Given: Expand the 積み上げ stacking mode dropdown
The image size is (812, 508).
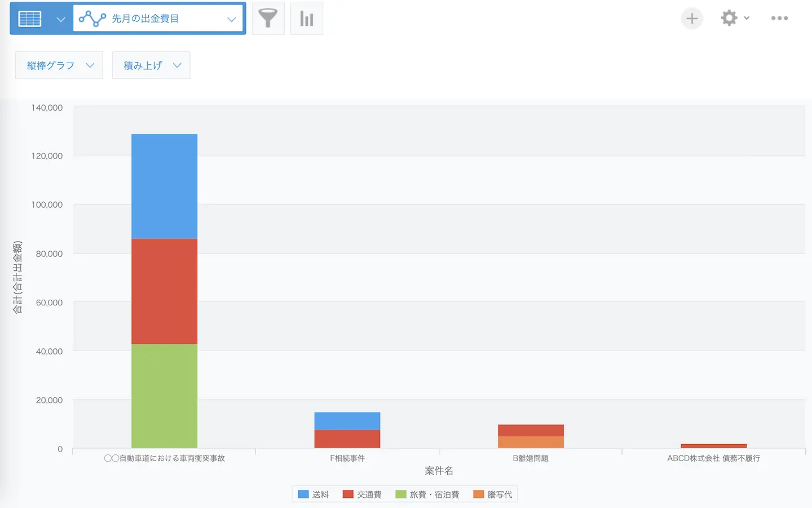Looking at the screenshot, I should click(151, 65).
